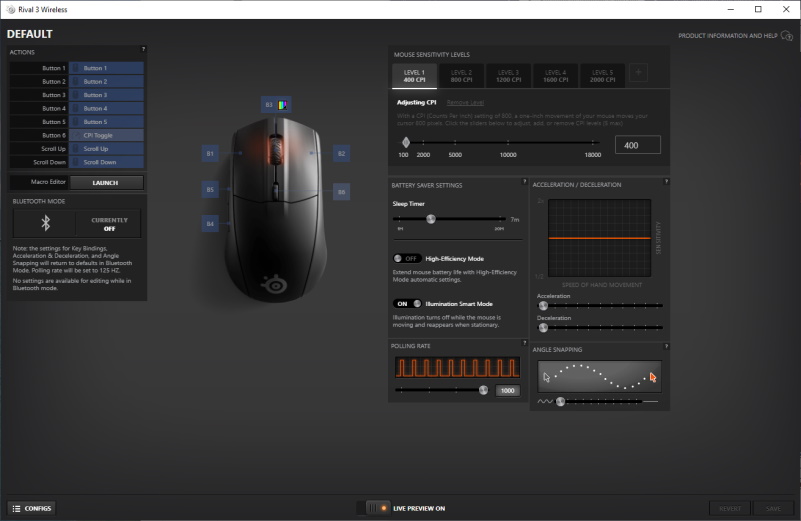Click the CPI slider diamond handle
The image size is (801, 521).
click(406, 142)
